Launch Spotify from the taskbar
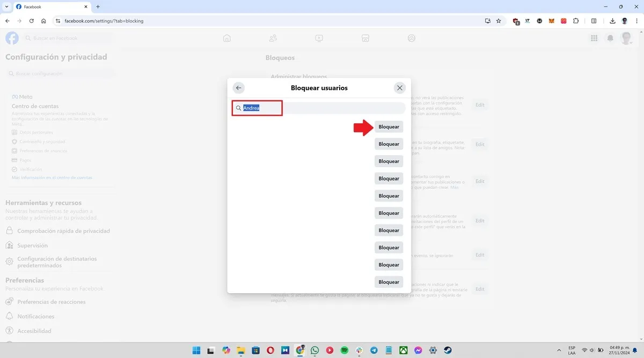This screenshot has width=644, height=358. [345, 350]
